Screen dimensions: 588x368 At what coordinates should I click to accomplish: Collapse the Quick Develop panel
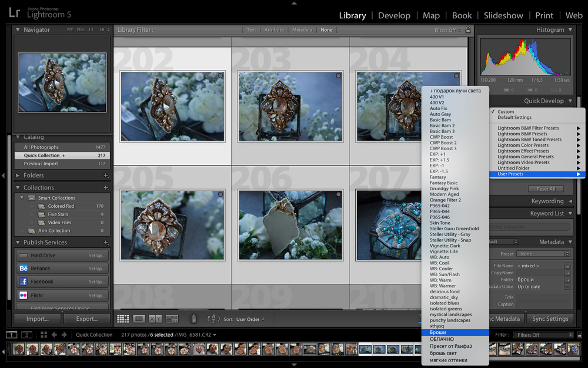click(x=570, y=101)
